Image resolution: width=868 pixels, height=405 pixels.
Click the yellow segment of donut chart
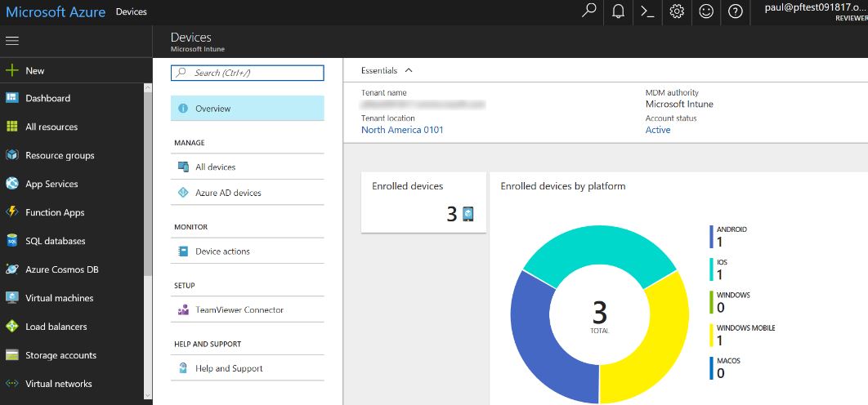tap(659, 343)
